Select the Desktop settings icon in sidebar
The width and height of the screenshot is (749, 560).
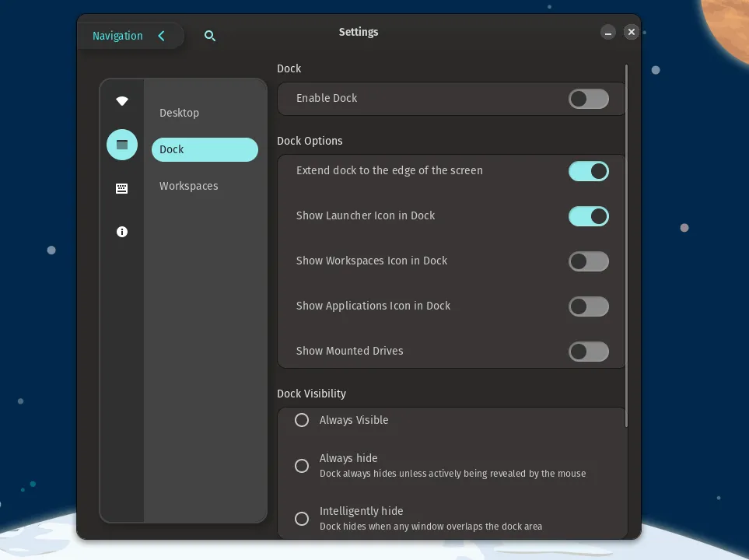(x=122, y=145)
